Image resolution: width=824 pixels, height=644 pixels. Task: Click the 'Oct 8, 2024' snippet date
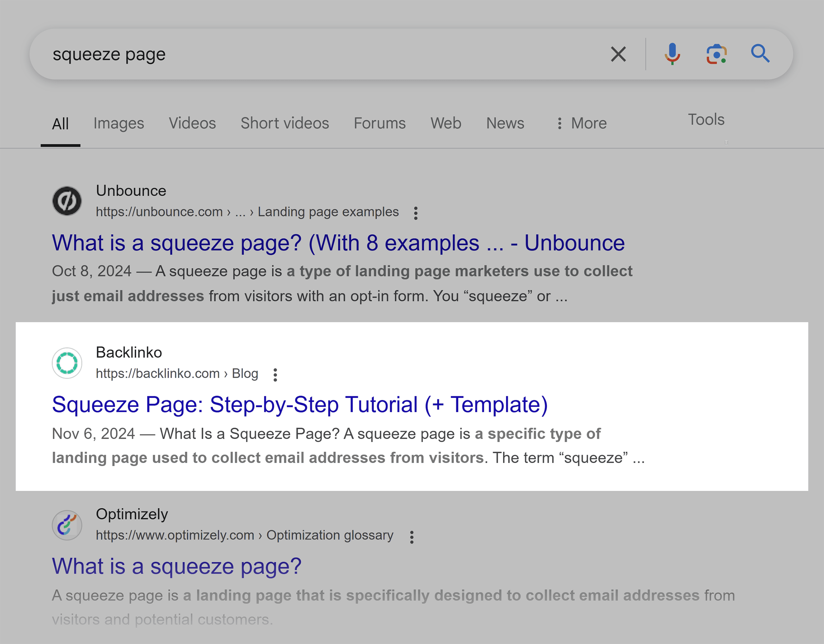pyautogui.click(x=92, y=271)
